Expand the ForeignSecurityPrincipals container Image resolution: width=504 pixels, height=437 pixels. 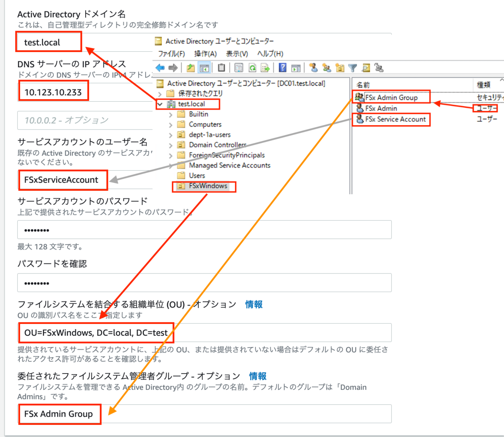pos(171,155)
